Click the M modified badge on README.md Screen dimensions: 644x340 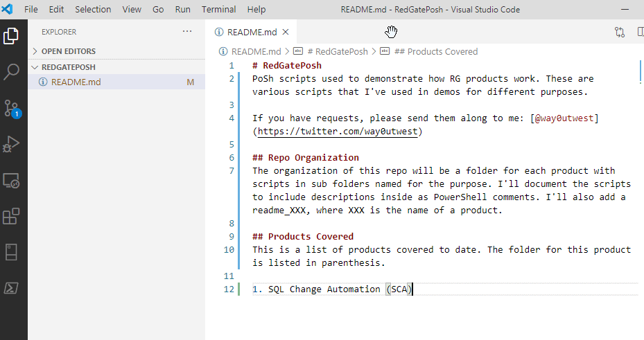click(190, 82)
